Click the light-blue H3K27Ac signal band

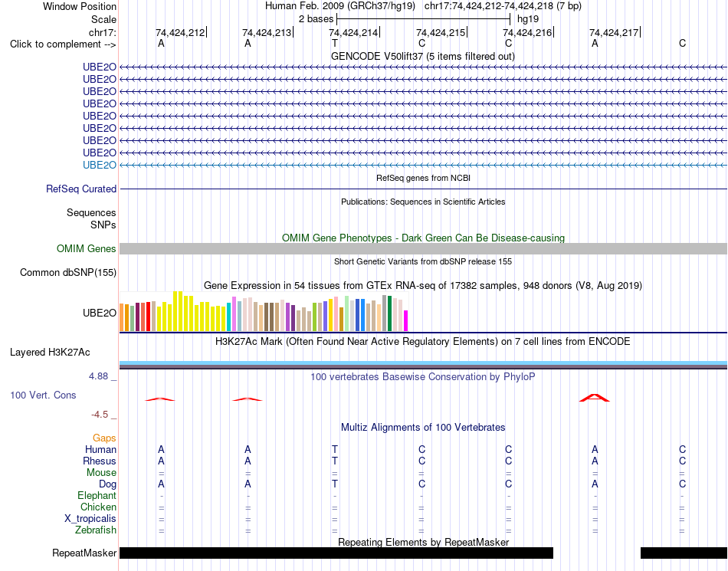coord(423,363)
